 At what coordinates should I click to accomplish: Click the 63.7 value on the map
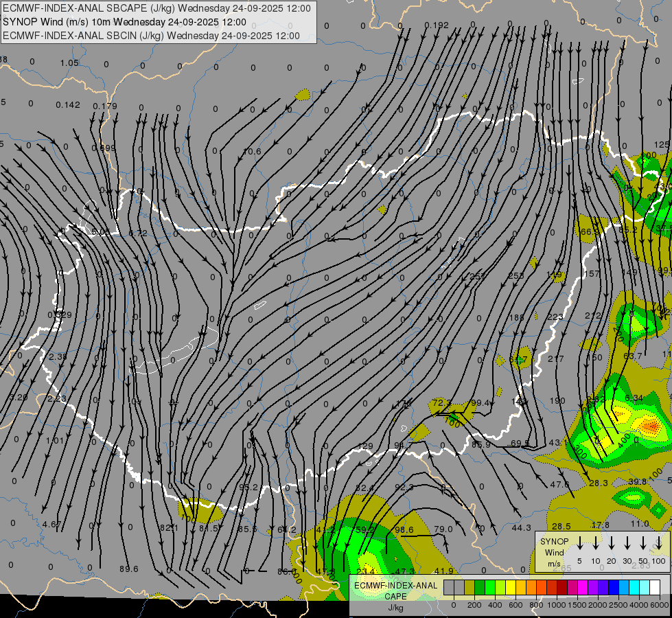pyautogui.click(x=633, y=356)
